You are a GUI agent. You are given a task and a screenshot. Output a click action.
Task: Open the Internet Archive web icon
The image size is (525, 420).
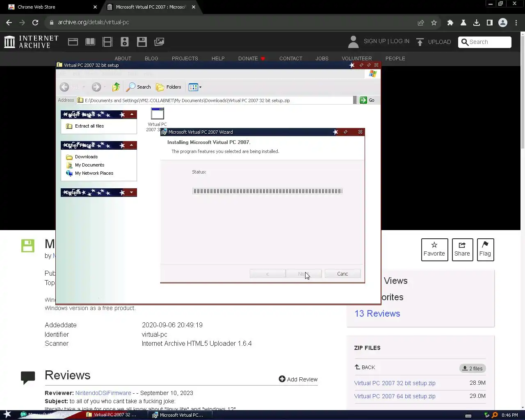coord(73,42)
